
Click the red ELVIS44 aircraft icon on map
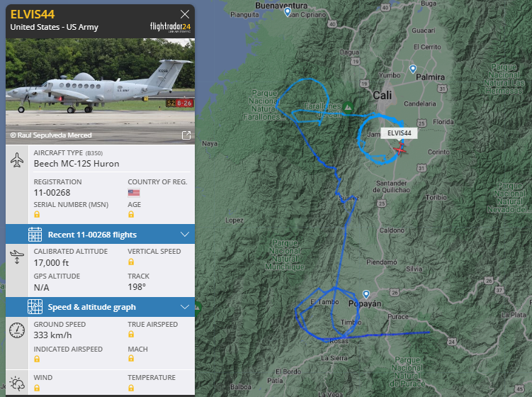click(400, 149)
